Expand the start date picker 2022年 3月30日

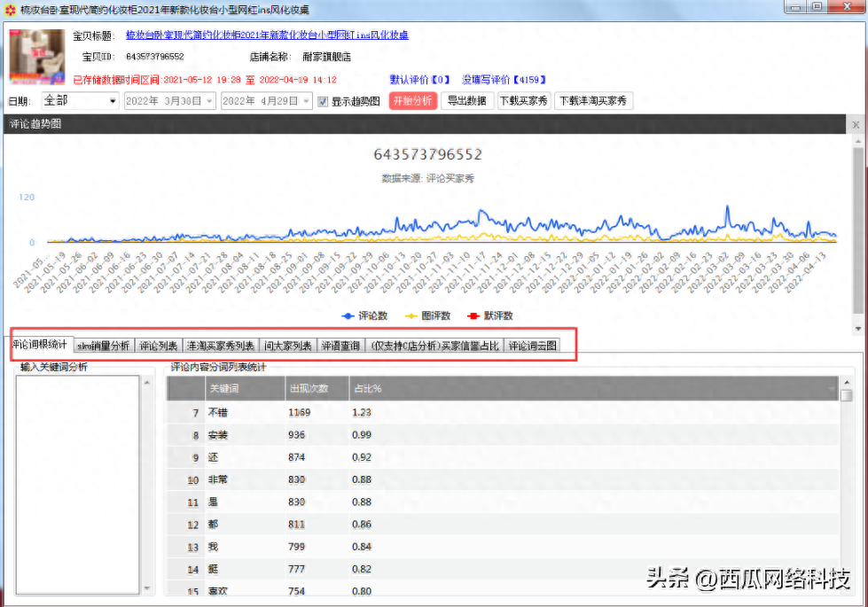[210, 101]
